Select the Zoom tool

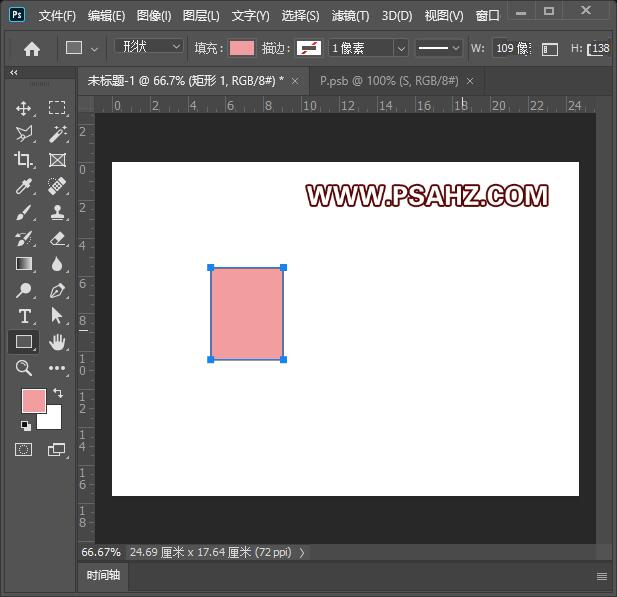[24, 368]
